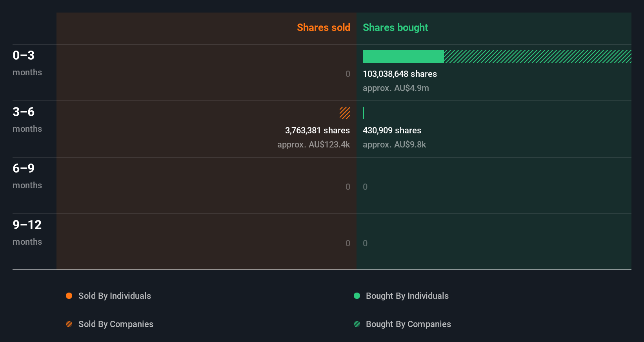Click the hatched orange 3–6 months sold bar
Viewport: 644px width, 342px height.
coord(345,113)
